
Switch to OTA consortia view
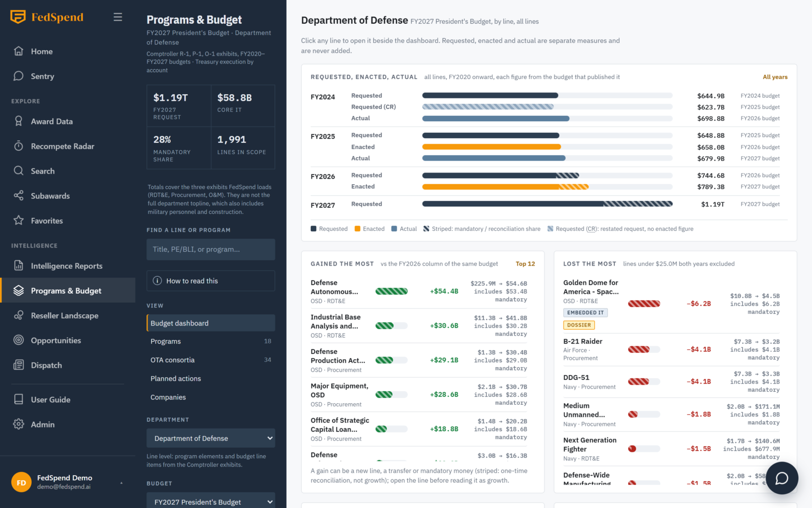211,360
